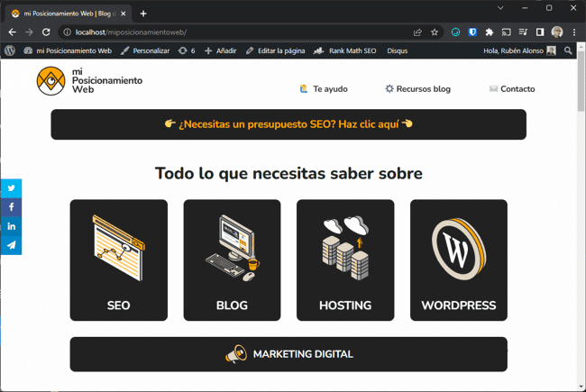Click the admin bar search magnifier icon
The width and height of the screenshot is (586, 392).
pos(568,51)
